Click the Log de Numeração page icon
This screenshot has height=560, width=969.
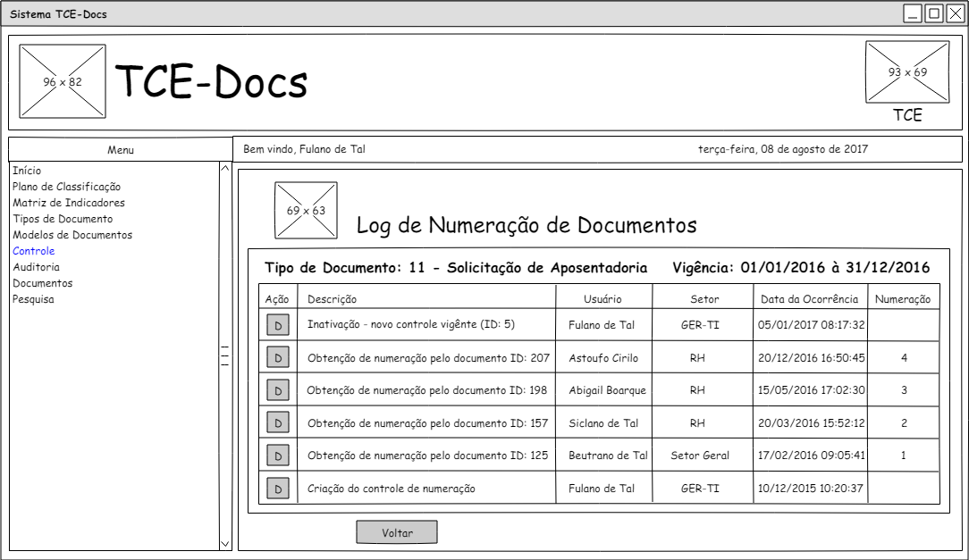click(x=306, y=211)
